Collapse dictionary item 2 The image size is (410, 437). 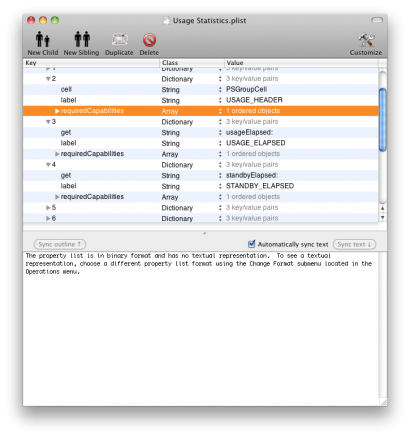48,79
